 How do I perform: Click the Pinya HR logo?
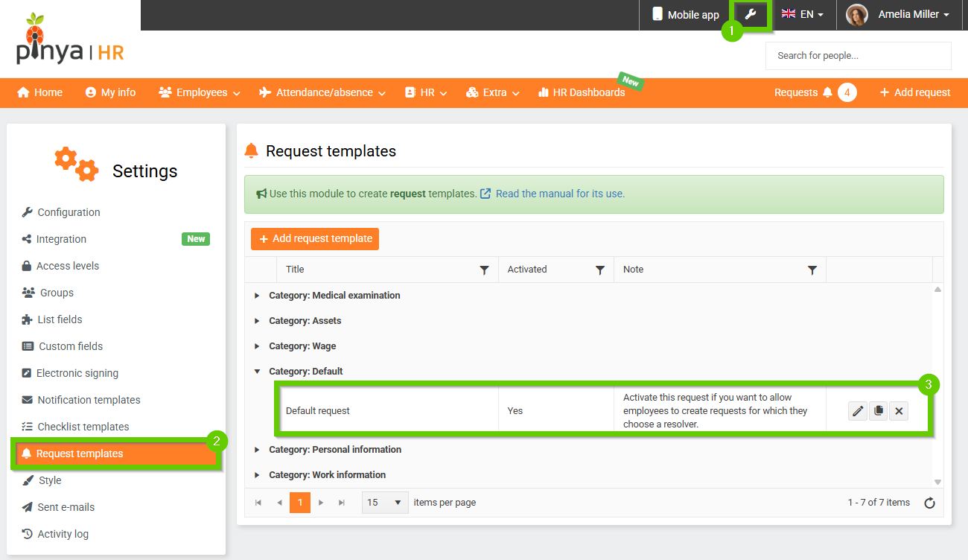[x=70, y=39]
